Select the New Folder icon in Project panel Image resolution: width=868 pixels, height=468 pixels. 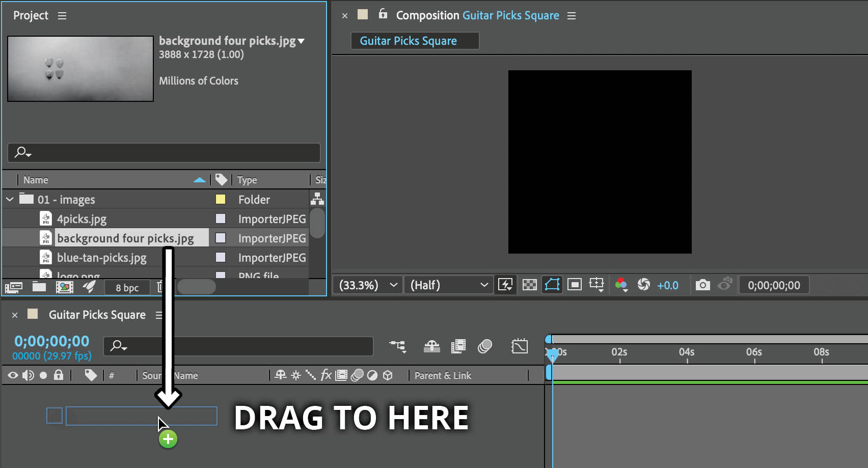coord(39,287)
